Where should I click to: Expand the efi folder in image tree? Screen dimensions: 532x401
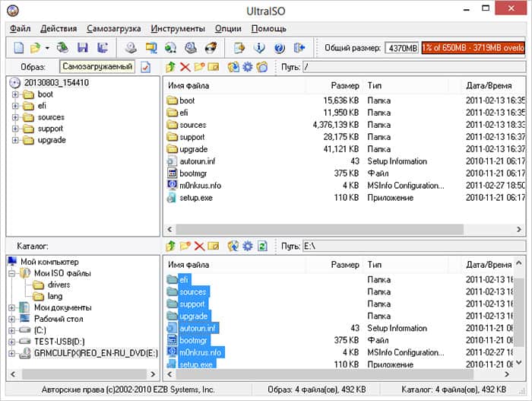(x=15, y=106)
